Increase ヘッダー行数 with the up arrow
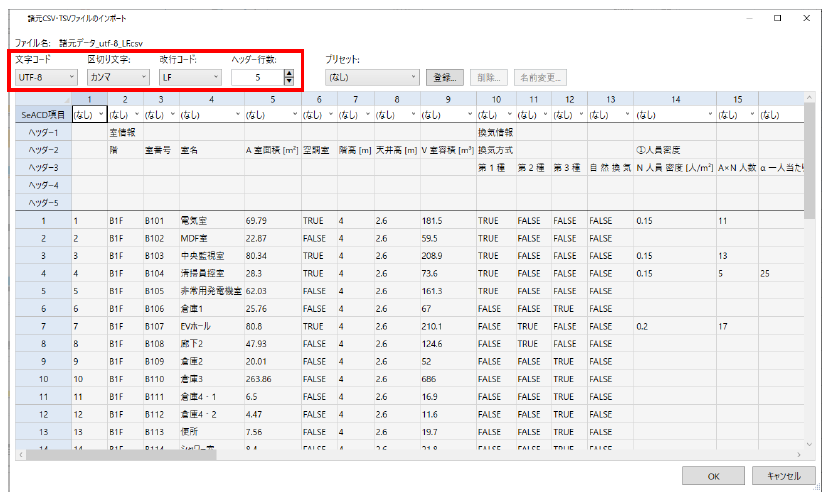Image resolution: width=829 pixels, height=504 pixels. (x=289, y=73)
